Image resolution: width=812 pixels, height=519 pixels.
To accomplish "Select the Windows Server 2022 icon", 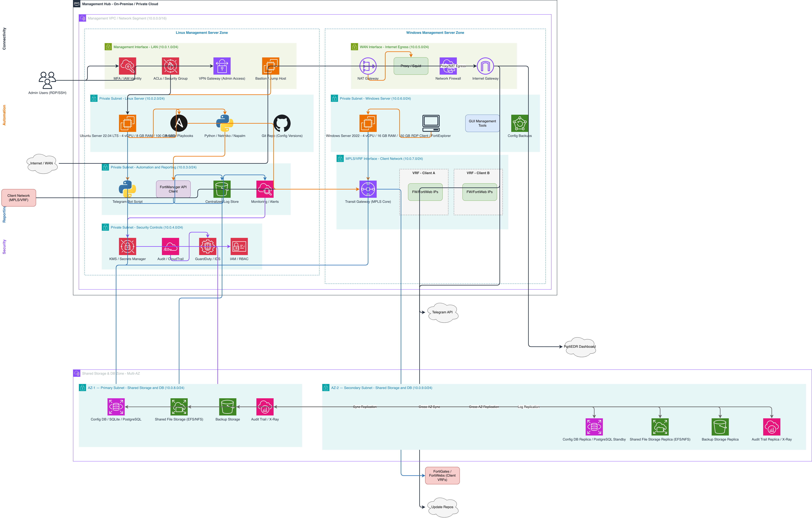I will [x=368, y=123].
